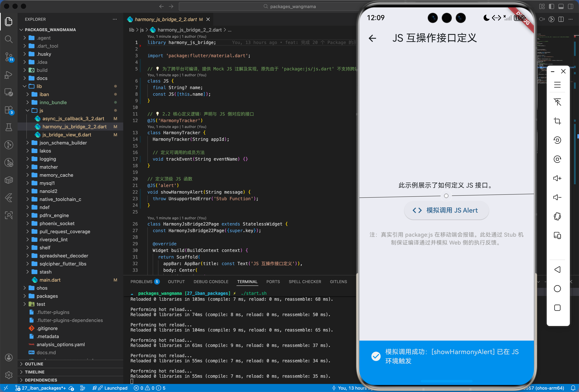Click the circular divider handle in phone
579x392 pixels.
(x=446, y=196)
